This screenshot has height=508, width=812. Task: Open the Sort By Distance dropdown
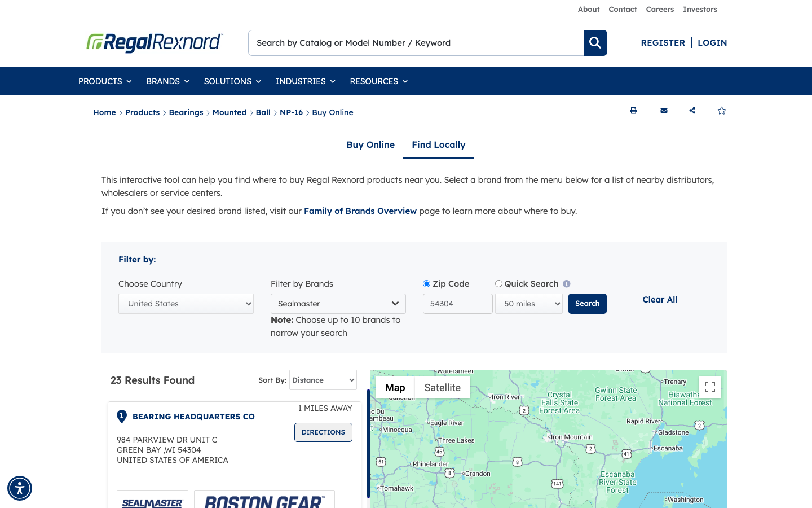point(323,380)
